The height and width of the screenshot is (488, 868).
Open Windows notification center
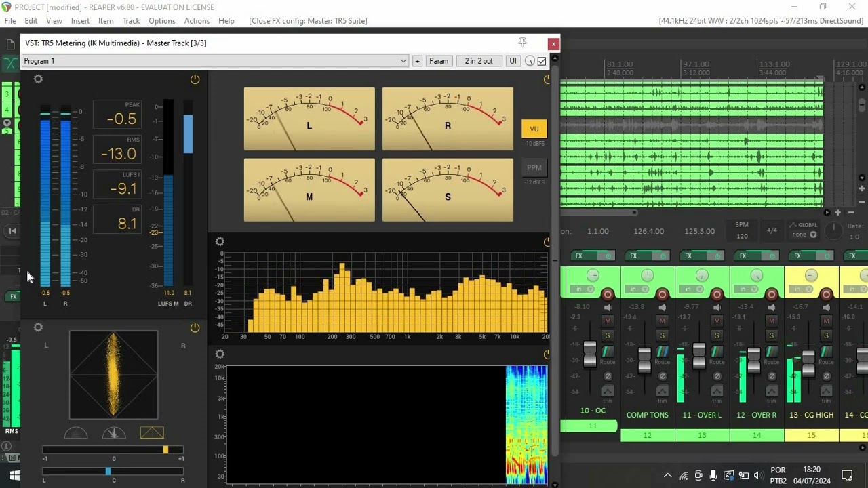[846, 475]
